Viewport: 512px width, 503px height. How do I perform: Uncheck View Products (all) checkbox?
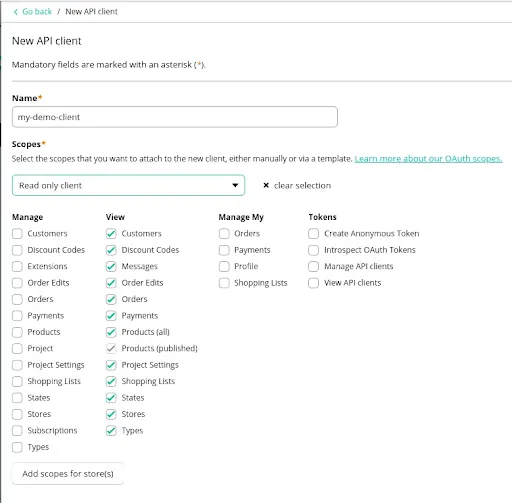tap(111, 332)
